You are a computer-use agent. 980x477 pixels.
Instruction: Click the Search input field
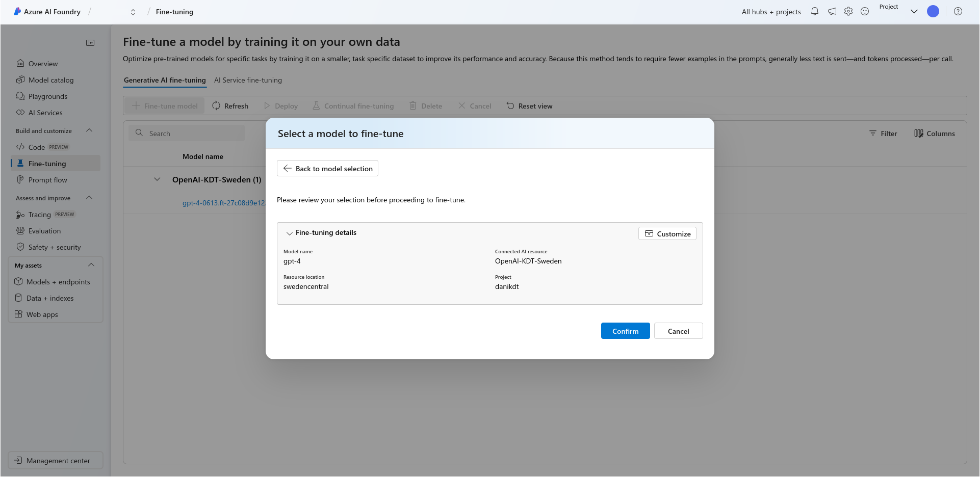tap(187, 134)
